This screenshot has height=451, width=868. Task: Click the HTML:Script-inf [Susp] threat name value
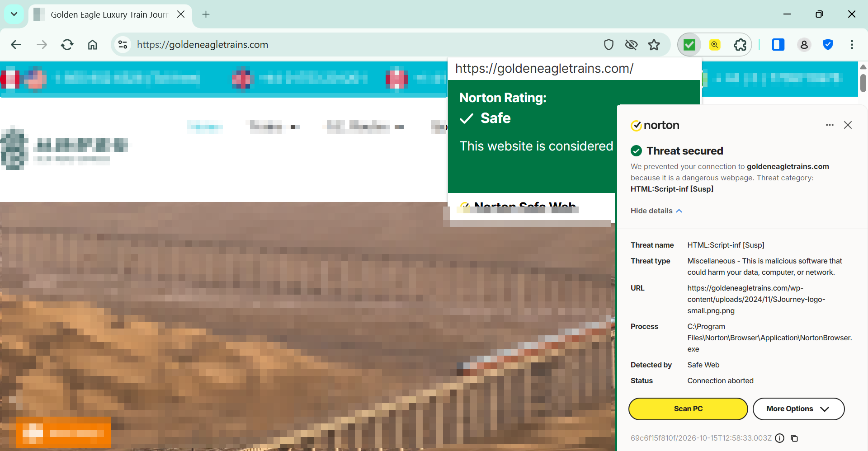pyautogui.click(x=726, y=245)
